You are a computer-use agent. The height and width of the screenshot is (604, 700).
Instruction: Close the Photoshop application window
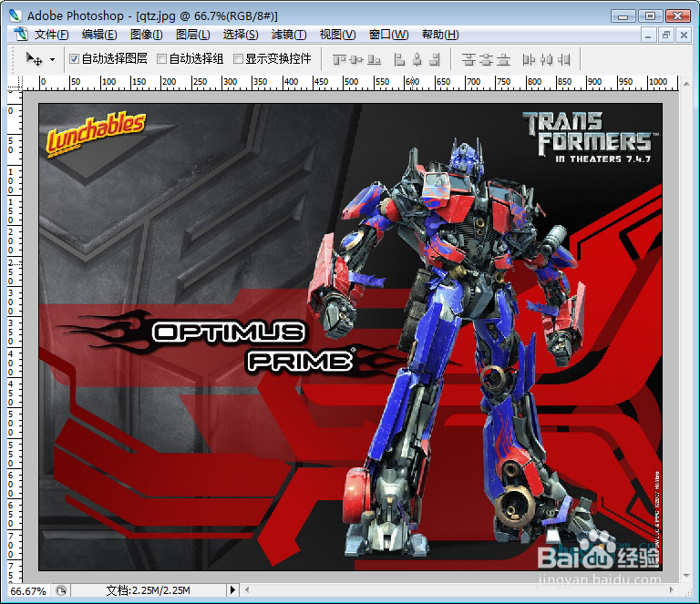point(678,16)
